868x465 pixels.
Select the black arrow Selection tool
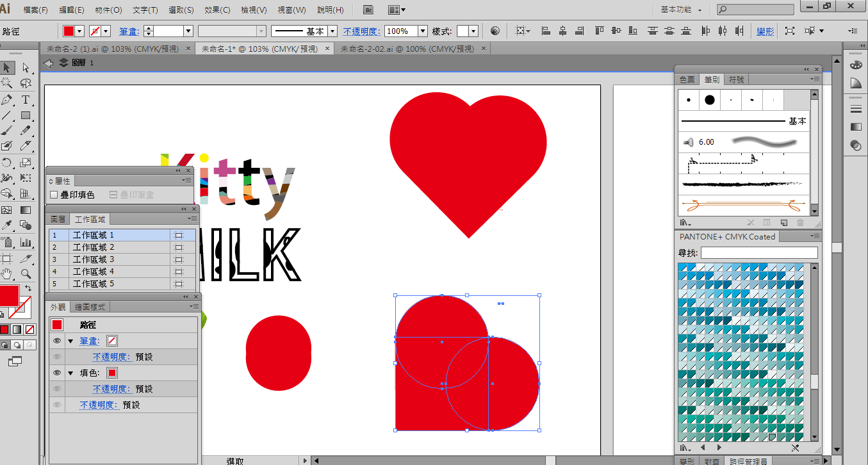tap(7, 67)
